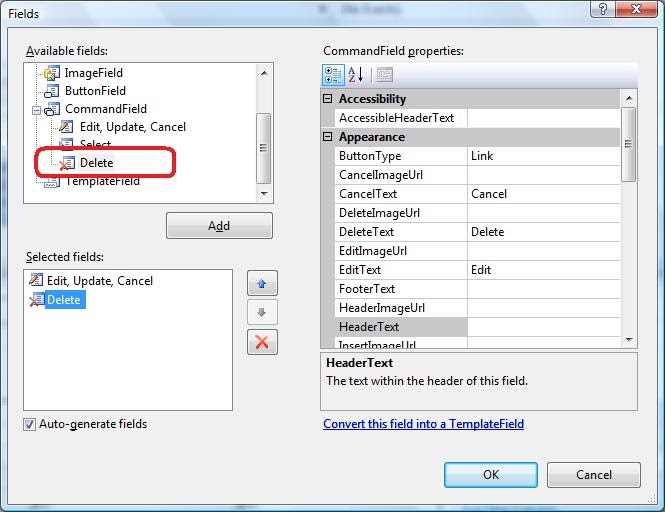The height and width of the screenshot is (512, 665).
Task: Move selected field down with gray arrow
Action: point(262,313)
